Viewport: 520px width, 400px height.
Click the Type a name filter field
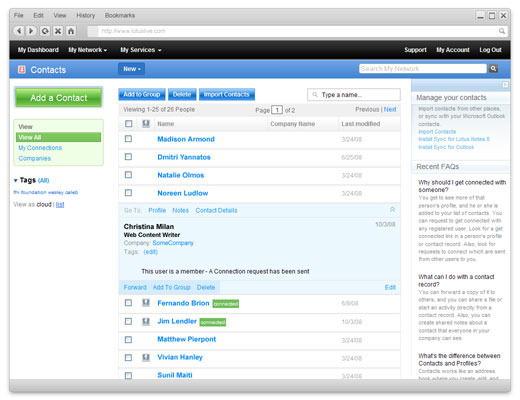click(354, 95)
